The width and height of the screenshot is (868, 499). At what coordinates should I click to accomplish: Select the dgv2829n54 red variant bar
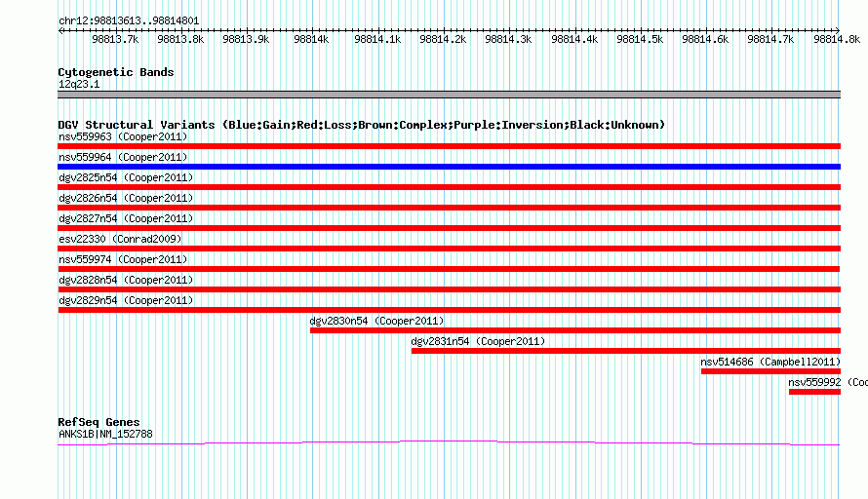pos(449,310)
